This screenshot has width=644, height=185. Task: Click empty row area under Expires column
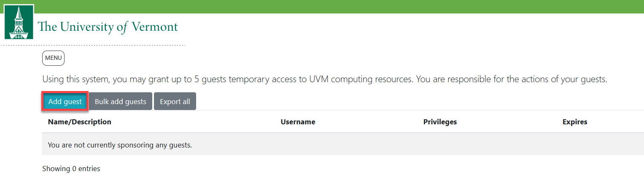coord(575,145)
